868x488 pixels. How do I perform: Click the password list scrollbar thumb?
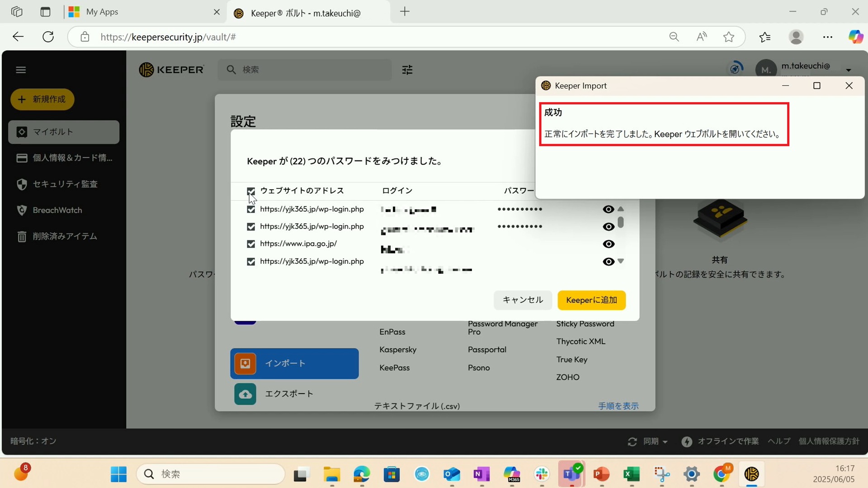[621, 222]
